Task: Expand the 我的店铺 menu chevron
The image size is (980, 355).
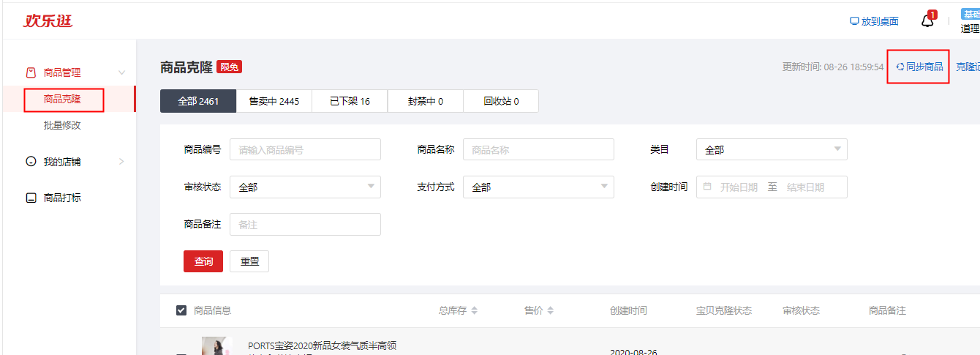Action: (x=122, y=162)
